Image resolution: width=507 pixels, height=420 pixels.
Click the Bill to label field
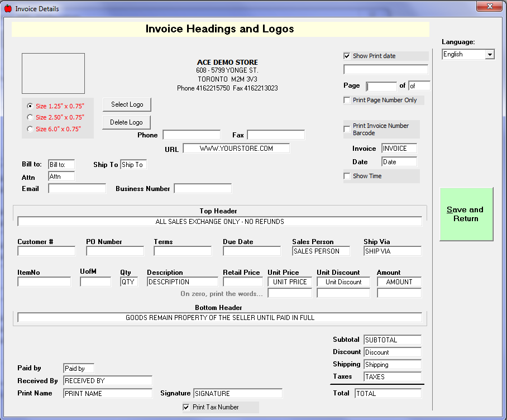[x=61, y=165]
